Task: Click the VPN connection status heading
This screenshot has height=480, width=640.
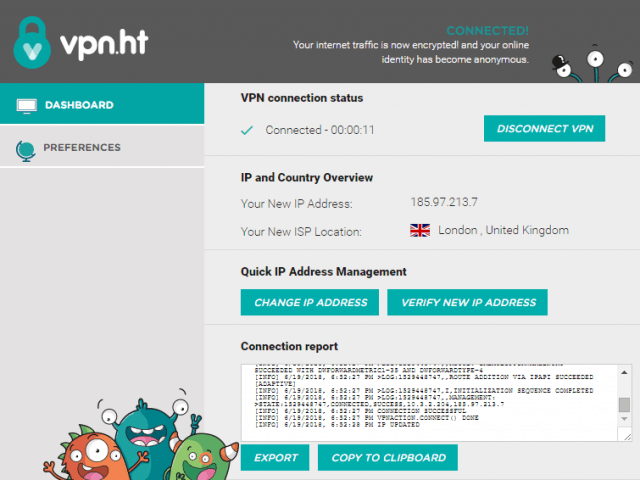Action: [302, 98]
